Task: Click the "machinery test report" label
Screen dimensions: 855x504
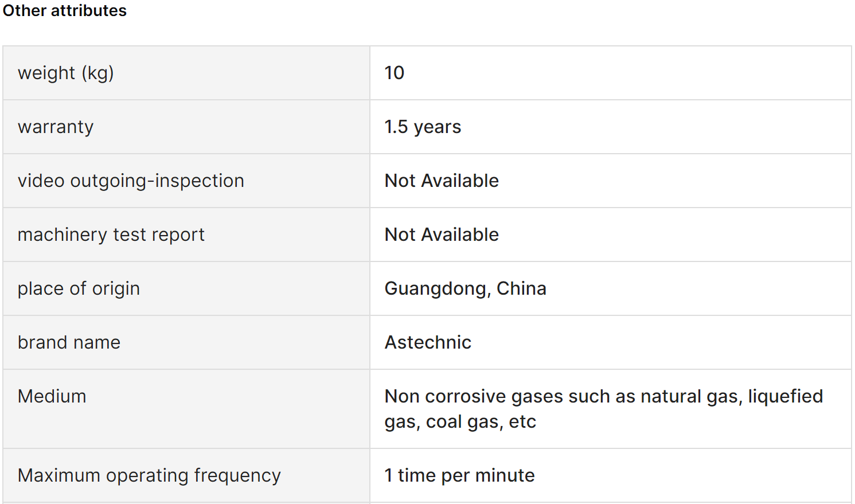Action: 111,235
